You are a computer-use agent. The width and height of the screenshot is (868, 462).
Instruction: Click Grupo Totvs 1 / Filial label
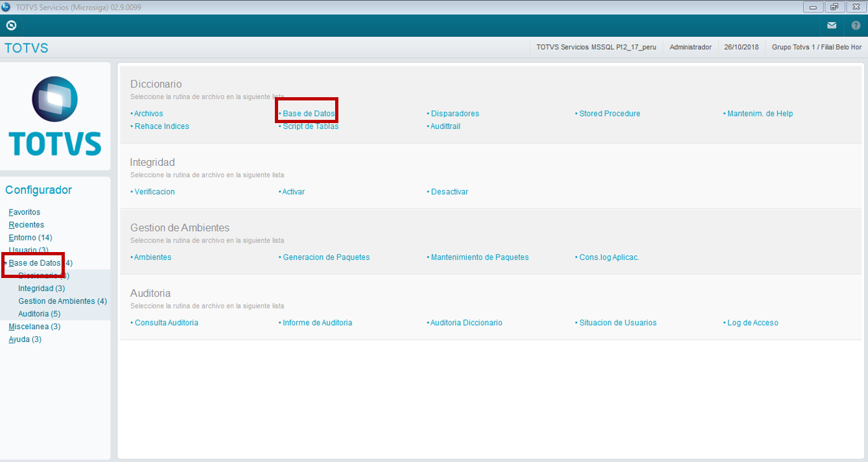[817, 47]
